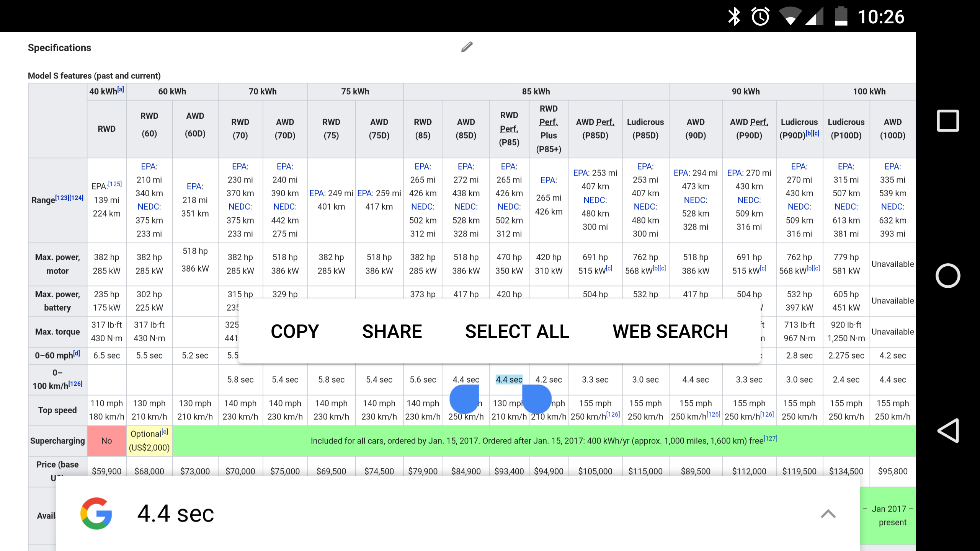The width and height of the screenshot is (980, 551).
Task: Tap the alarm clock icon in the status bar
Action: tap(761, 16)
